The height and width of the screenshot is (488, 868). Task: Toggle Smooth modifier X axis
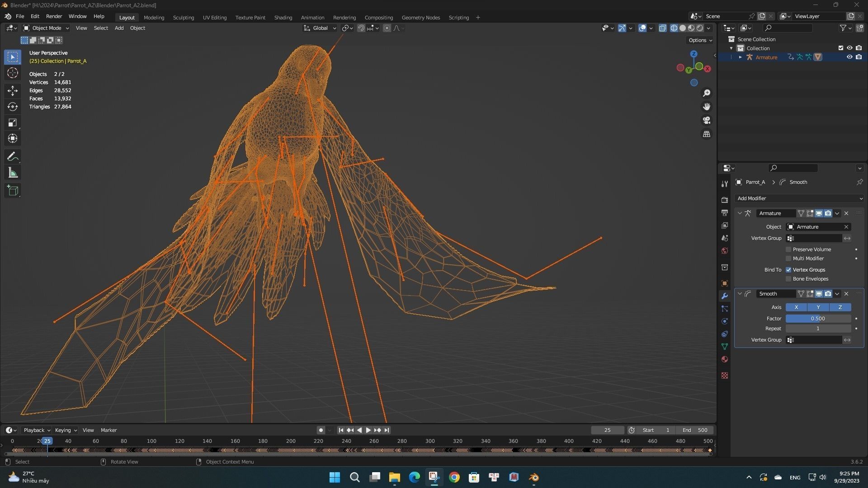click(796, 307)
